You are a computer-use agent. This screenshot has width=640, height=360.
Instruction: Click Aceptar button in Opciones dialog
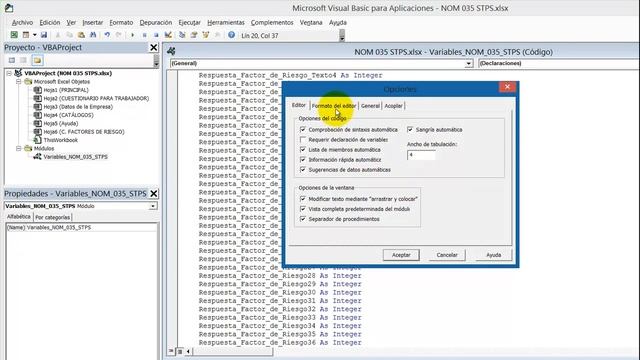click(x=401, y=255)
